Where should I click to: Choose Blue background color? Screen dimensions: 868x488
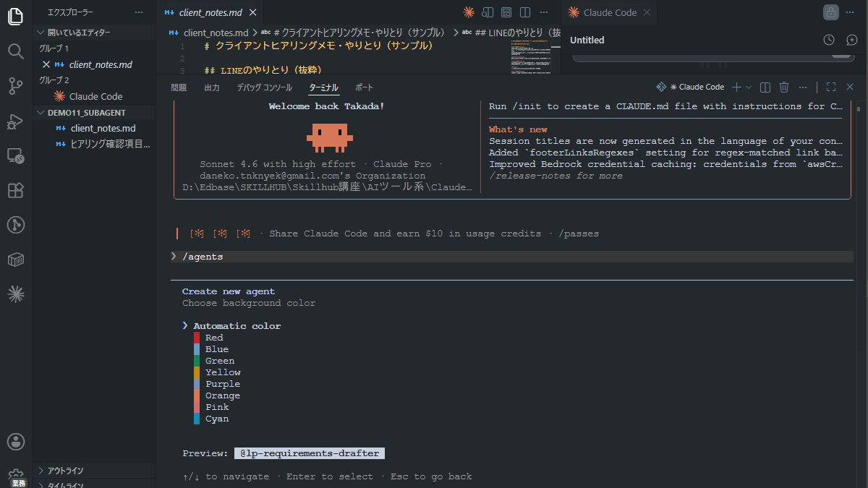(x=217, y=349)
